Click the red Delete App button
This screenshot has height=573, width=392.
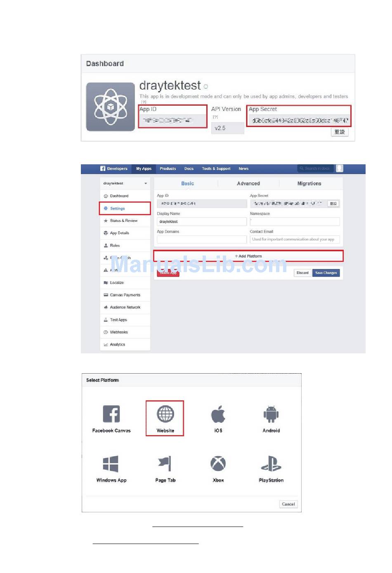pos(168,273)
